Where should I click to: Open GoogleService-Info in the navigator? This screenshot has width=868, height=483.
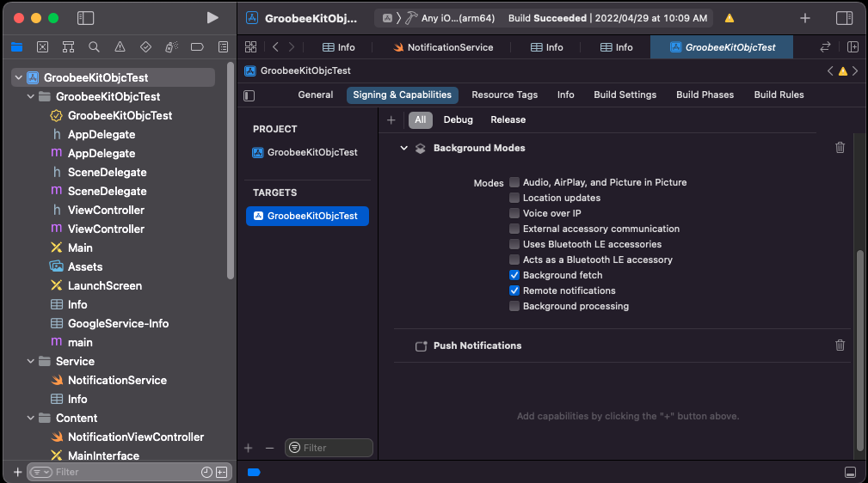tap(117, 324)
